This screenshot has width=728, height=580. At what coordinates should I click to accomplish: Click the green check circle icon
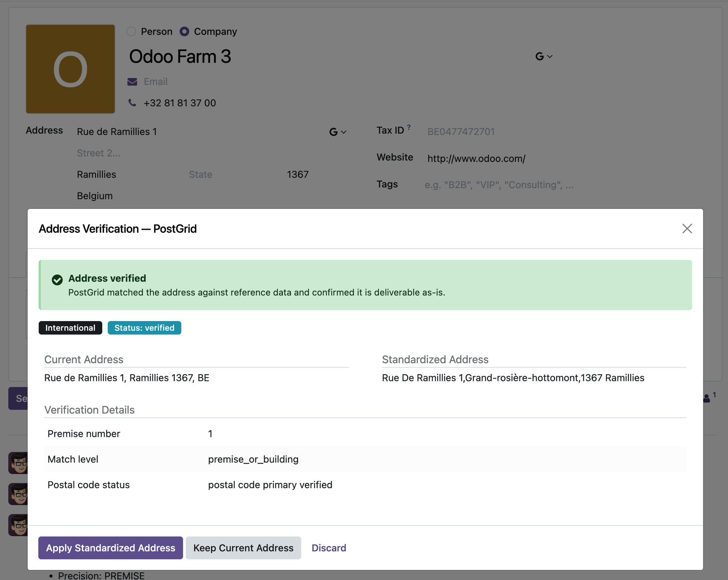(57, 280)
